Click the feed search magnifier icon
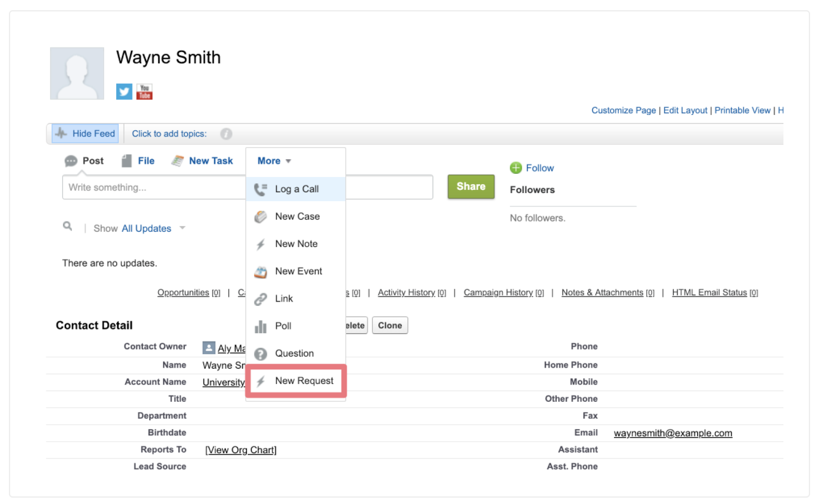The height and width of the screenshot is (504, 819). point(67,226)
